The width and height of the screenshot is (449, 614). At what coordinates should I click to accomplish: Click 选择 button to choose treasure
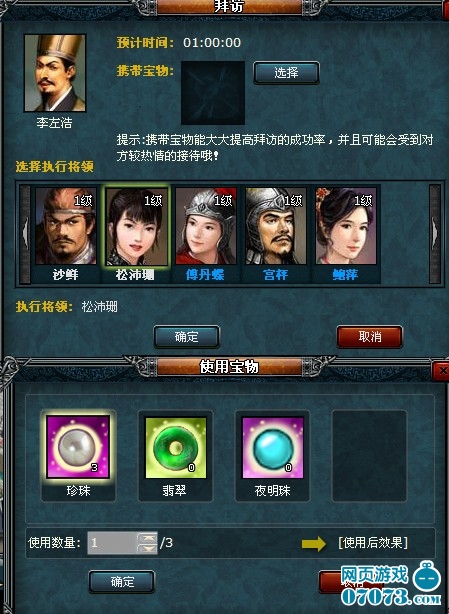286,72
